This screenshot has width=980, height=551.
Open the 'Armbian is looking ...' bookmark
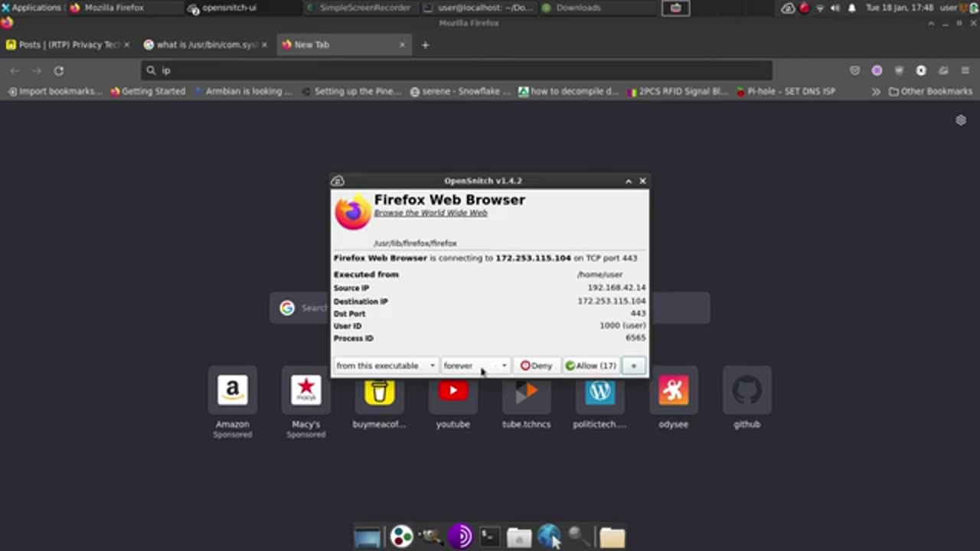(243, 91)
